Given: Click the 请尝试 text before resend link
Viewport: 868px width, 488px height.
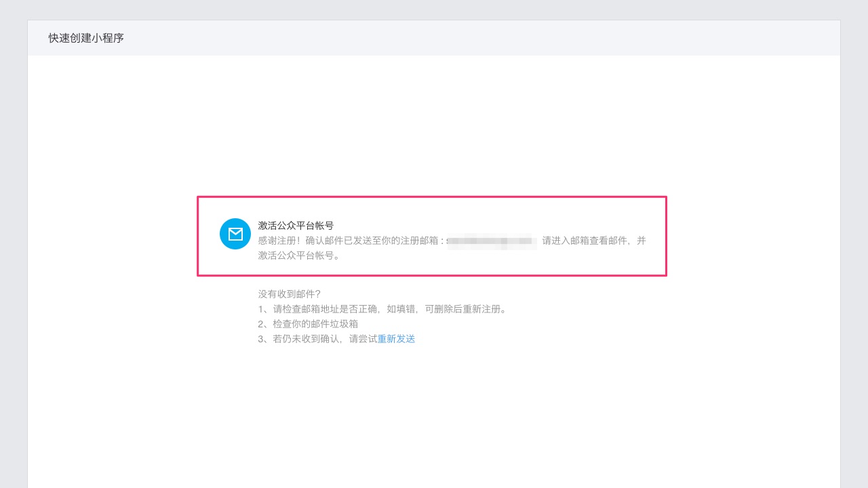Looking at the screenshot, I should coord(363,339).
